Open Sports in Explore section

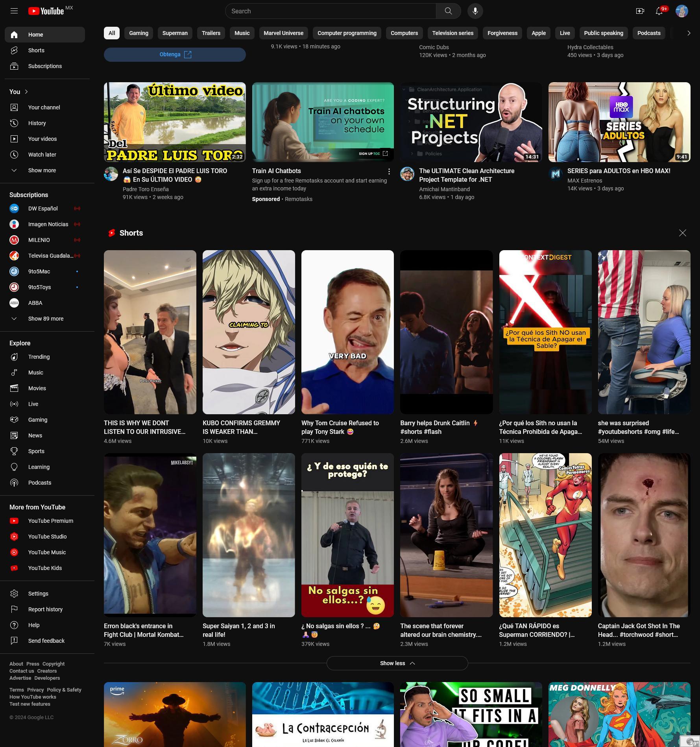pos(45,451)
